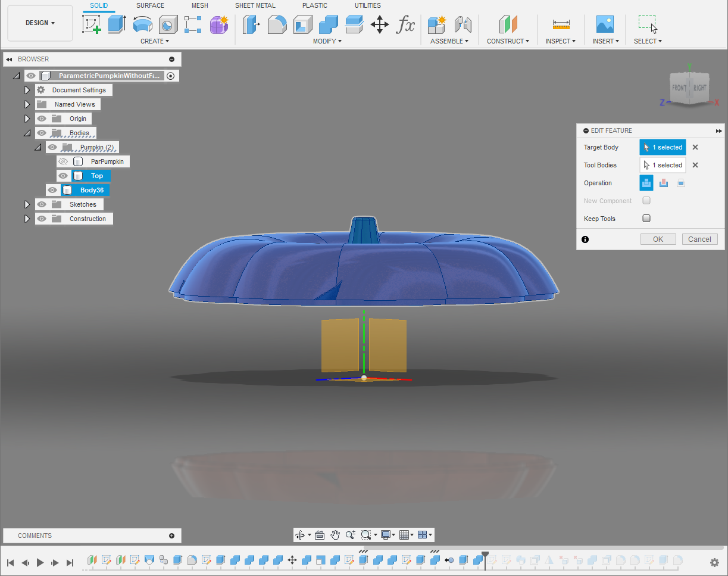Open the MODIFY dropdown menu

coord(327,41)
